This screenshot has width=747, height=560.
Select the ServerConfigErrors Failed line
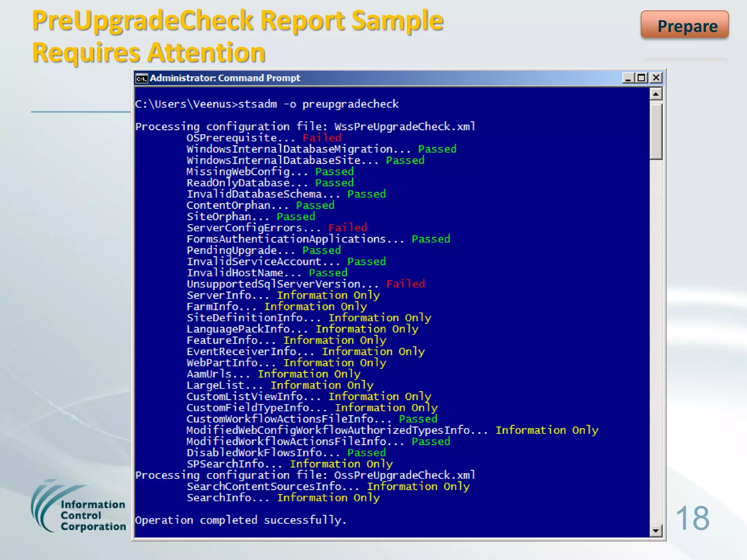(x=276, y=228)
